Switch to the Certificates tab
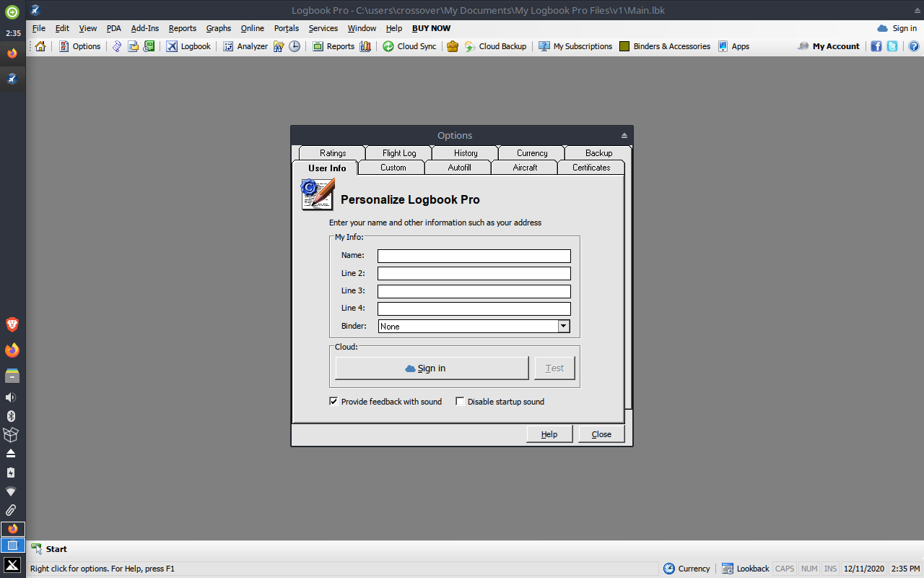924x578 pixels. (591, 168)
